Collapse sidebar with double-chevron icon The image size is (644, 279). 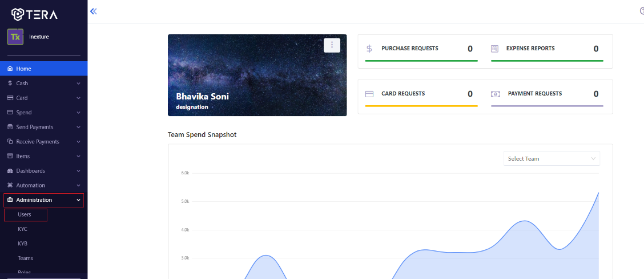pos(93,11)
